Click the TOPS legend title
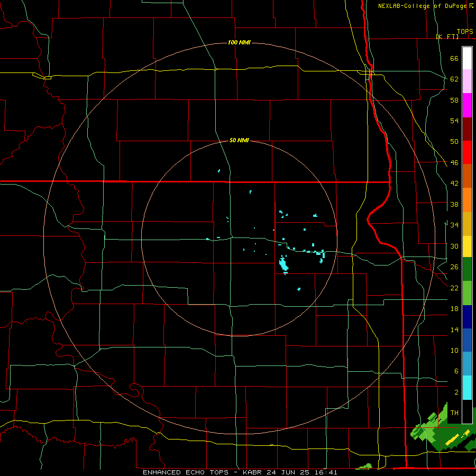This screenshot has height=476, width=476. point(465,32)
